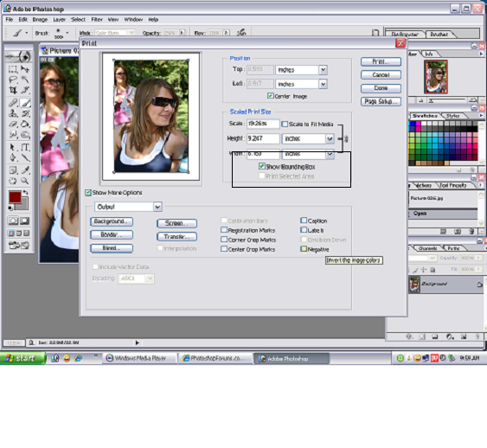487x448 pixels.
Task: Click the dark red foreground color swatch
Action: (x=15, y=197)
